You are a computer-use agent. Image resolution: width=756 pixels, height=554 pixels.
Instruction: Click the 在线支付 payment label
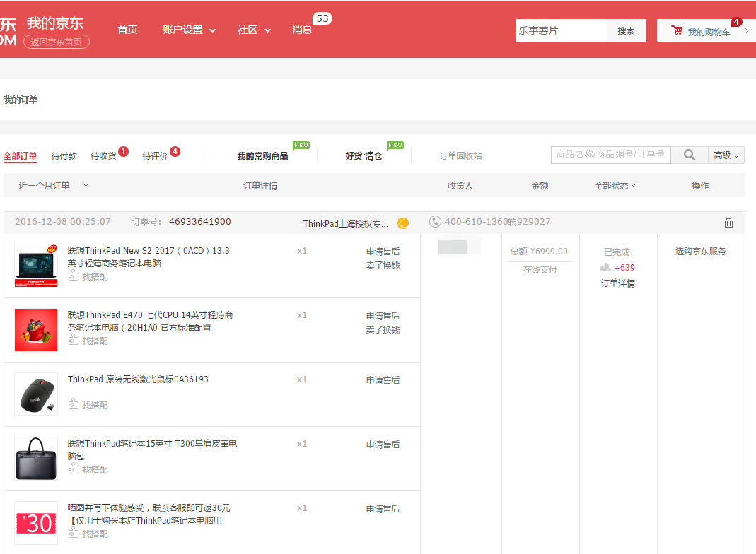click(x=540, y=270)
